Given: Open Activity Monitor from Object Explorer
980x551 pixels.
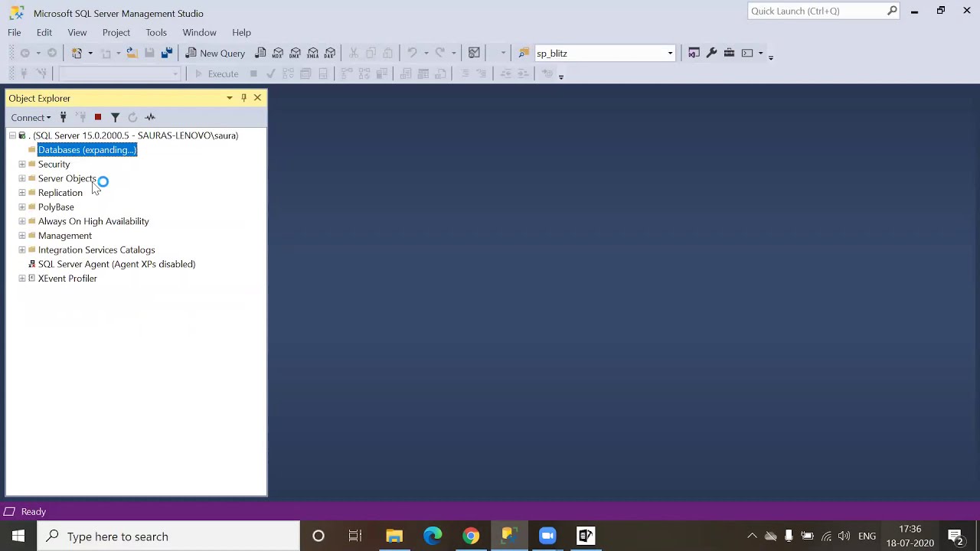Looking at the screenshot, I should 150,117.
